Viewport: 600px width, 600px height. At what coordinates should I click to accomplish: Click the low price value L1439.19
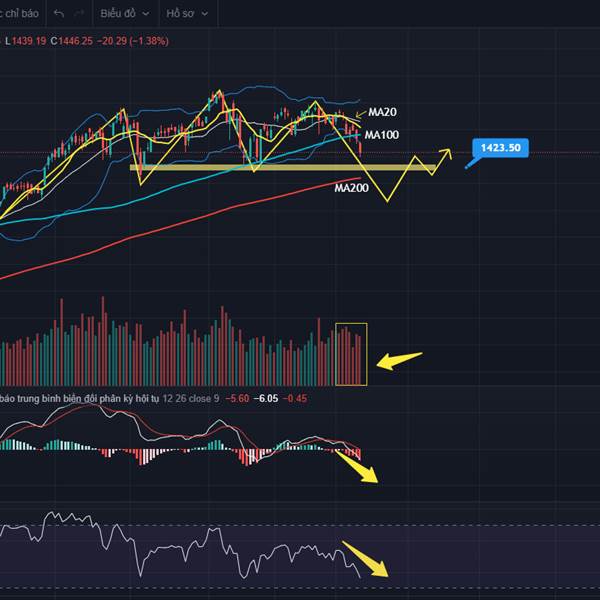pyautogui.click(x=26, y=41)
